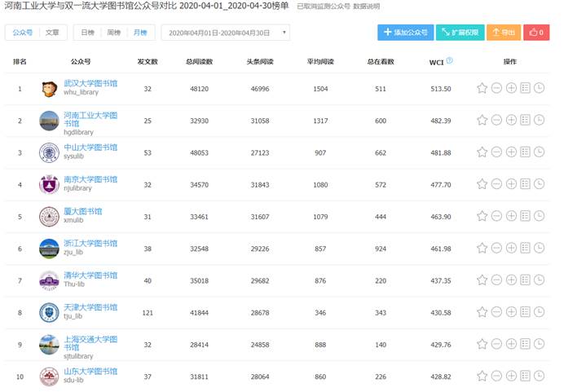Click the thumbs-up like button
564x392 pixels.
(536, 33)
